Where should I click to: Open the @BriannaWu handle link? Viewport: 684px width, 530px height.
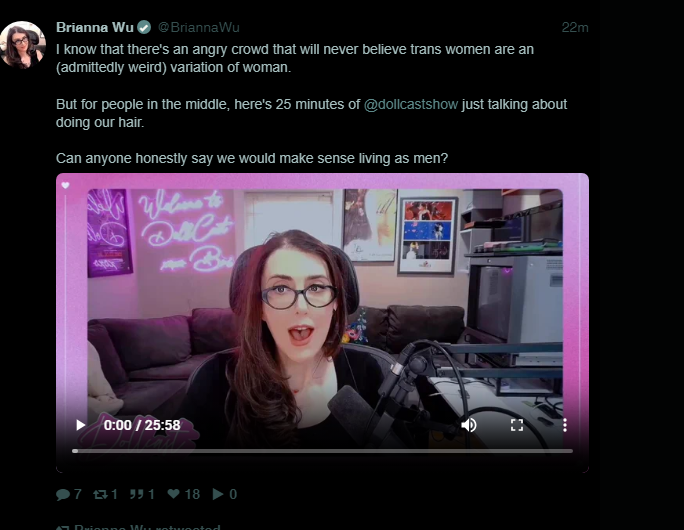click(x=198, y=27)
